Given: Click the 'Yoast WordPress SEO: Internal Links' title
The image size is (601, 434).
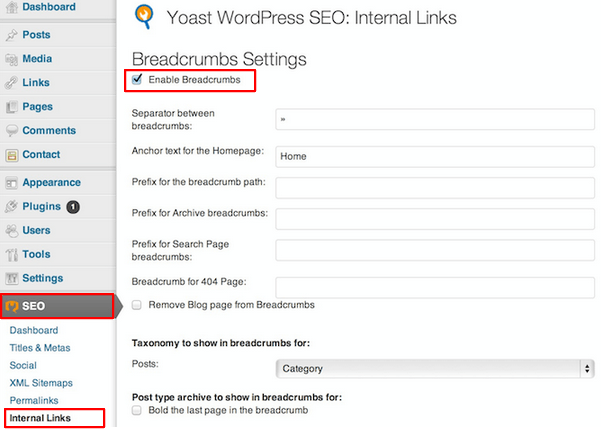Looking at the screenshot, I should pyautogui.click(x=312, y=18).
